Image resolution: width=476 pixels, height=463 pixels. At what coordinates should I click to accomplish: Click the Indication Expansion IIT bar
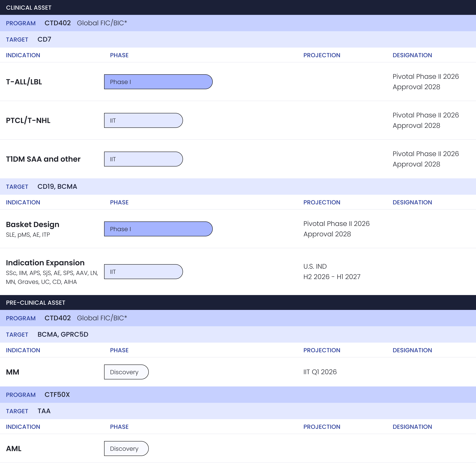(x=143, y=272)
